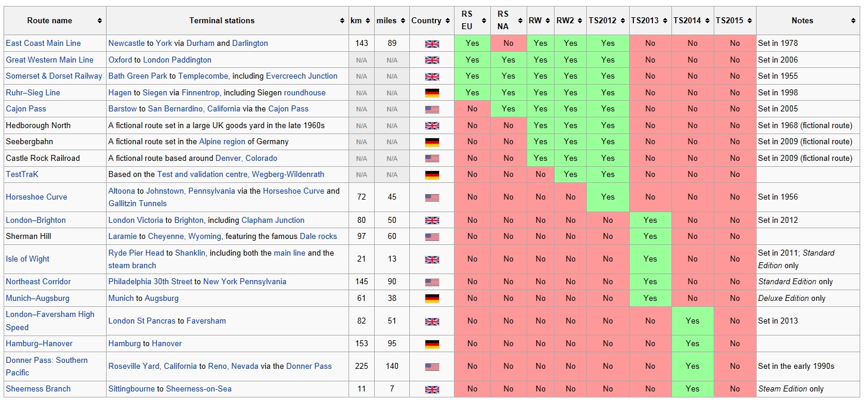Open Clapham Junction link
The image size is (868, 404).
tap(273, 220)
